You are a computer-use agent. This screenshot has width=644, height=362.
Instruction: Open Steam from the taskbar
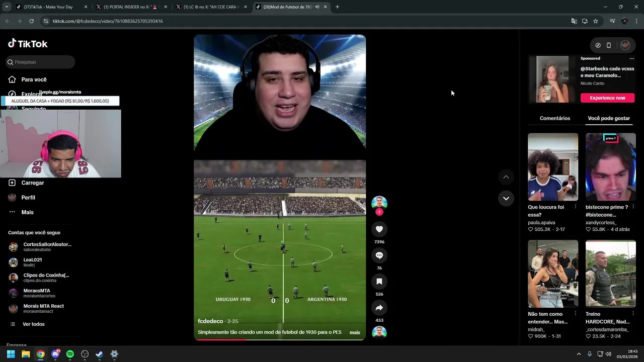click(x=100, y=354)
